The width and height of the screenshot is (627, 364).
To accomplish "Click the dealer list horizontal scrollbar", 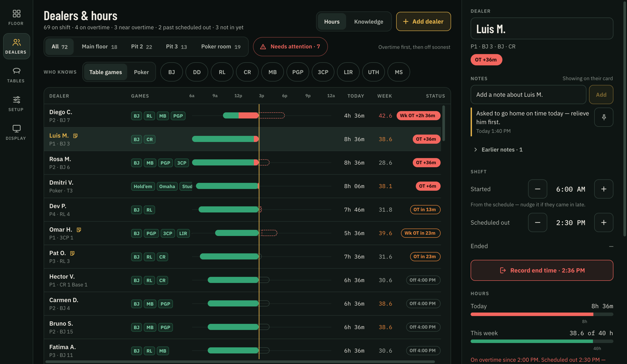I will 240,361.
